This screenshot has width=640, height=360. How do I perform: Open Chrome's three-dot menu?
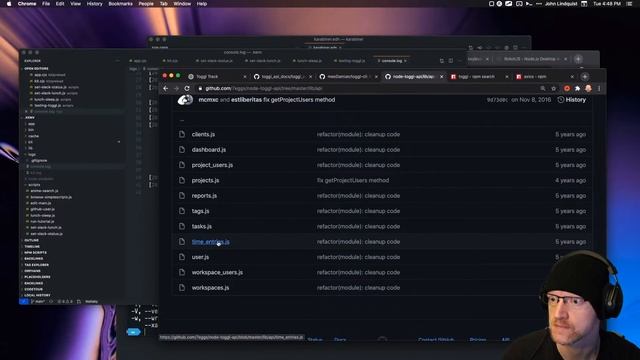[x=599, y=89]
